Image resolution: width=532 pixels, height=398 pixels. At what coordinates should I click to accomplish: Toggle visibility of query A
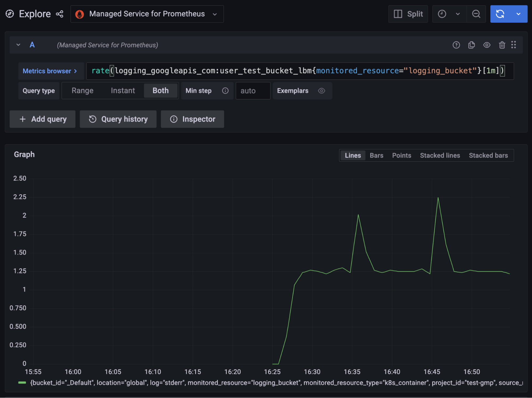[x=487, y=45]
